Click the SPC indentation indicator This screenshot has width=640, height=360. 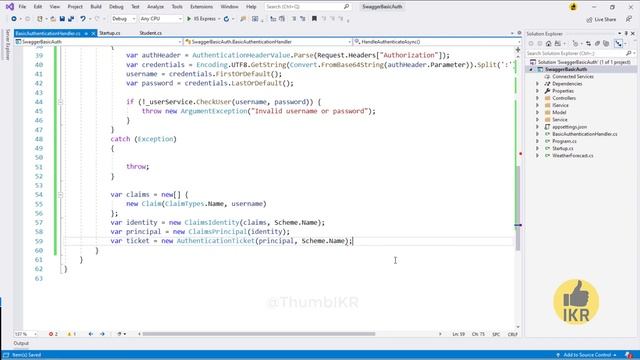tap(496, 334)
